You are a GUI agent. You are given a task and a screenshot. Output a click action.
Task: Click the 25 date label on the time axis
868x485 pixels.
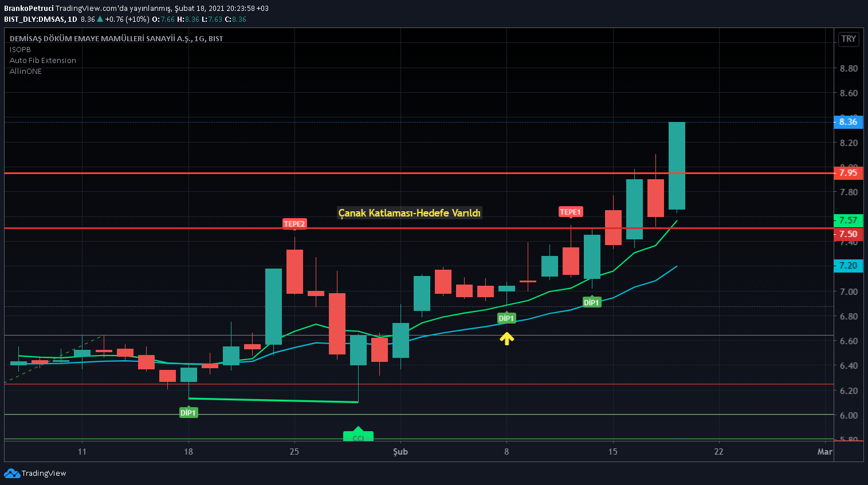294,452
